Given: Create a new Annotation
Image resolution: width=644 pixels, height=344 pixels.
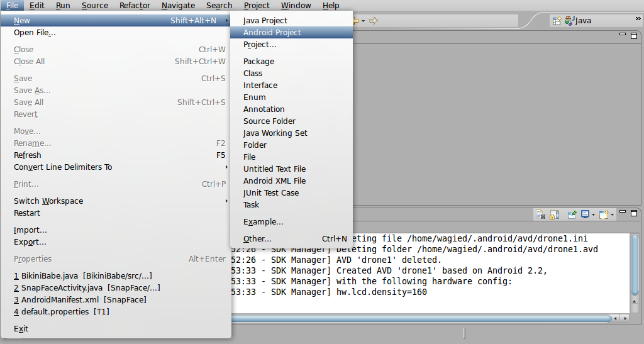Looking at the screenshot, I should tap(292, 109).
